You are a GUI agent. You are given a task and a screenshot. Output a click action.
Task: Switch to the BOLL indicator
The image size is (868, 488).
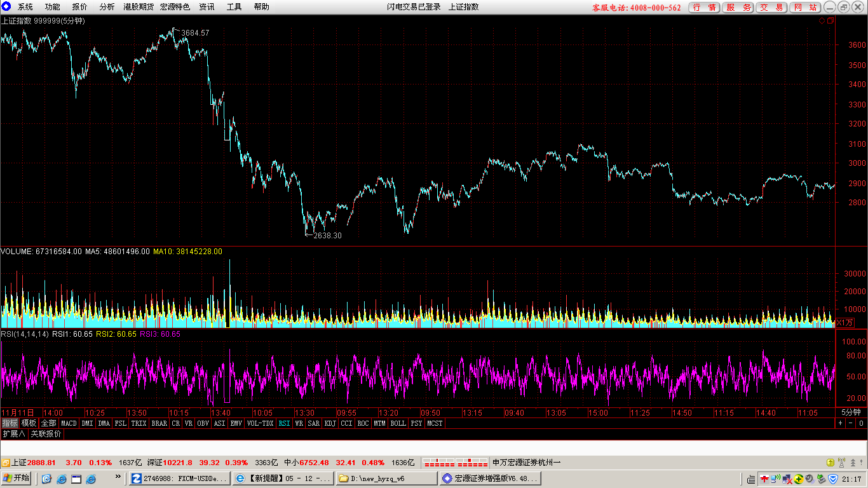click(x=398, y=423)
